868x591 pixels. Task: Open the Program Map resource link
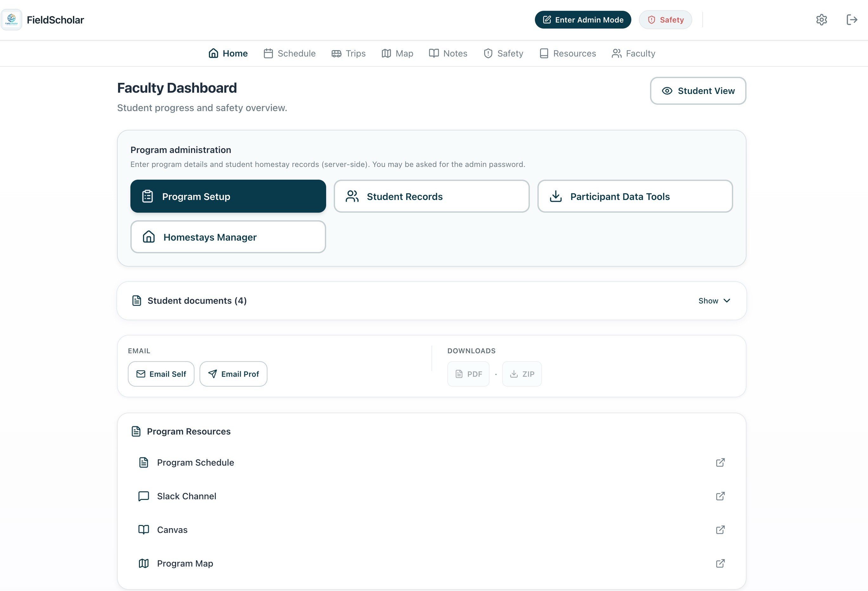431,563
